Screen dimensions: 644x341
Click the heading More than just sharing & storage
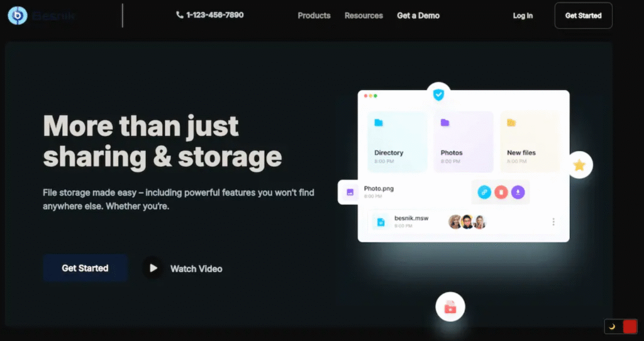pos(162,142)
